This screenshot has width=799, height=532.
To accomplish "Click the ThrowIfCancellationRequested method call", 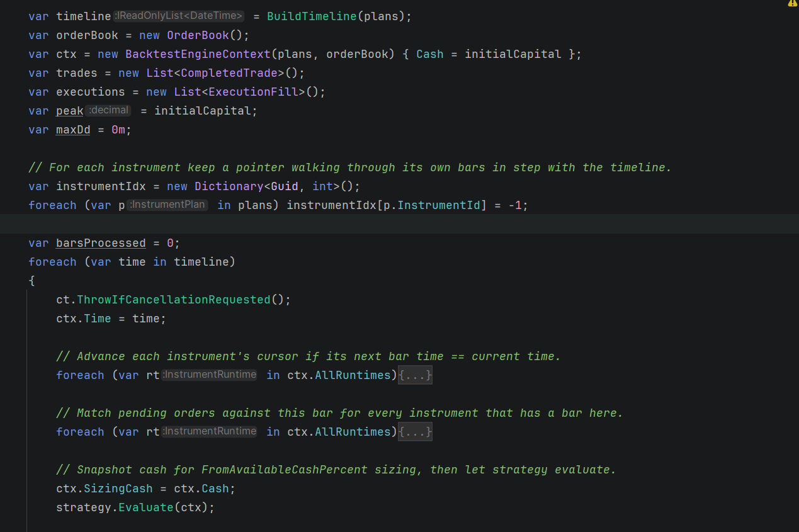I will [x=174, y=300].
